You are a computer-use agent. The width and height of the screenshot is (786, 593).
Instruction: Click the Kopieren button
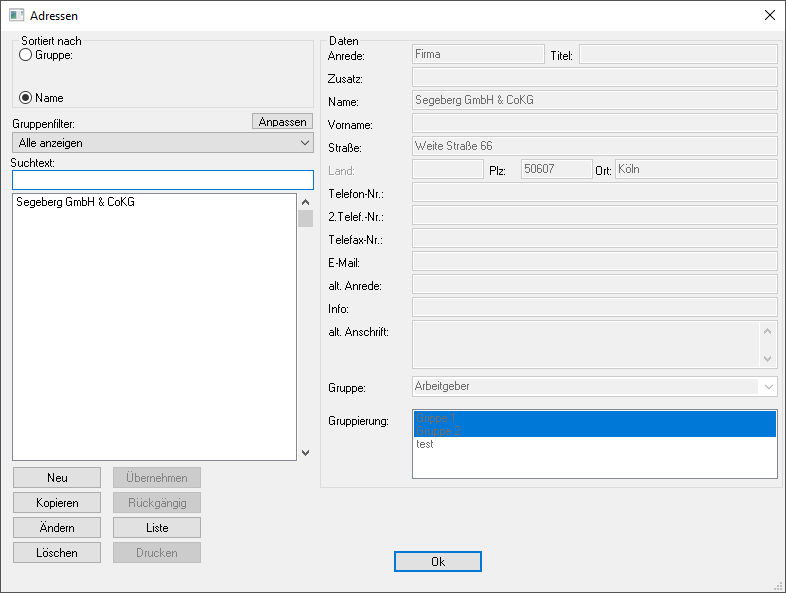pos(57,503)
